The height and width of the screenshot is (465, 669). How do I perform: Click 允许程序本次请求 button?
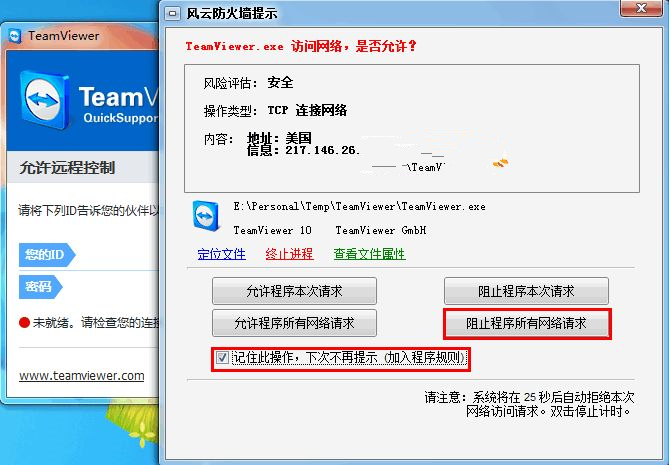(294, 291)
